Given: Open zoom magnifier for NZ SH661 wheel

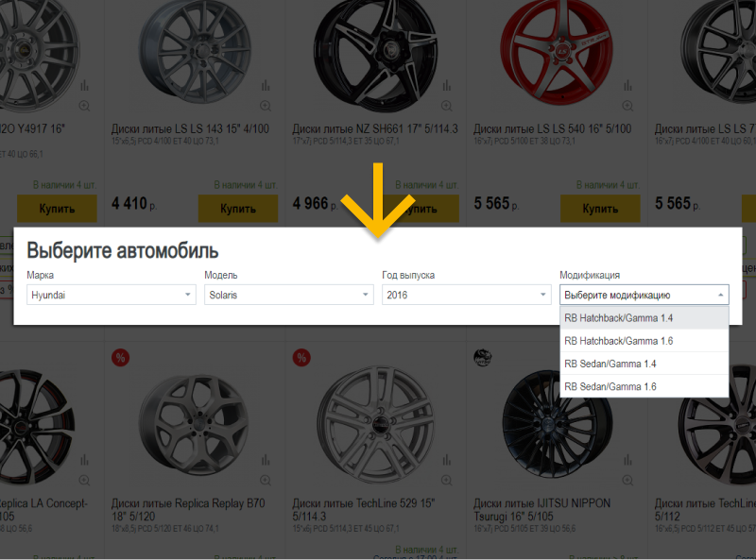Looking at the screenshot, I should click(446, 106).
